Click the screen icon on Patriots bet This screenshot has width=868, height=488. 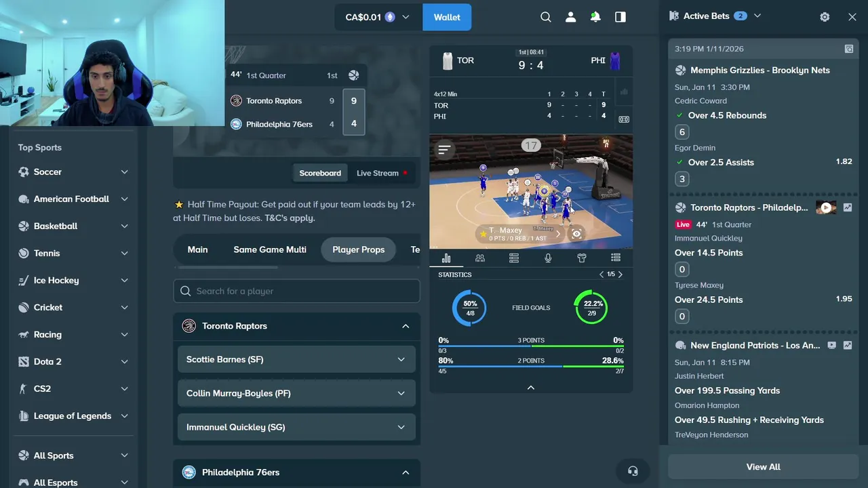[831, 345]
